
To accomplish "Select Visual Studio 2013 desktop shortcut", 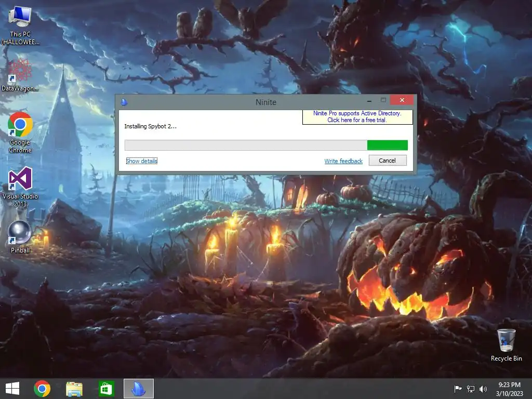I will 20,187.
